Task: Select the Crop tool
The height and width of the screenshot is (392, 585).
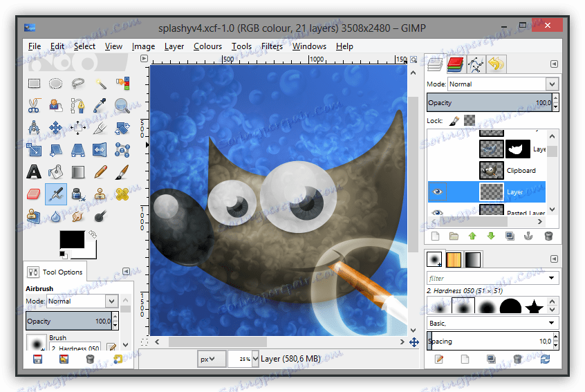Action: coord(100,128)
